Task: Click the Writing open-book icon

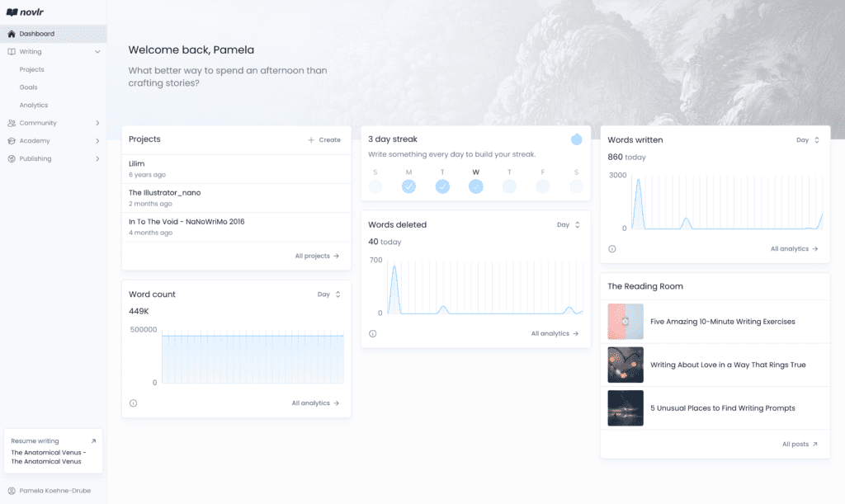Action: tap(12, 52)
